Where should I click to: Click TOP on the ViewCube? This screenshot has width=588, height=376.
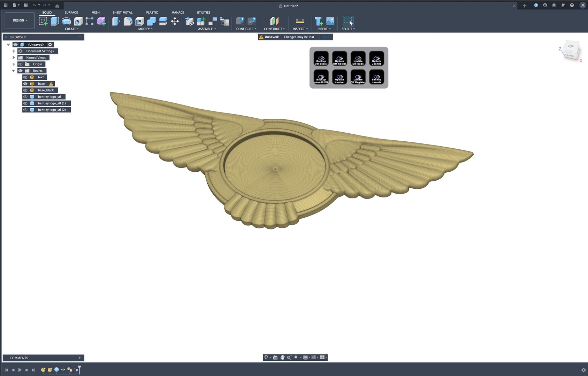click(571, 46)
